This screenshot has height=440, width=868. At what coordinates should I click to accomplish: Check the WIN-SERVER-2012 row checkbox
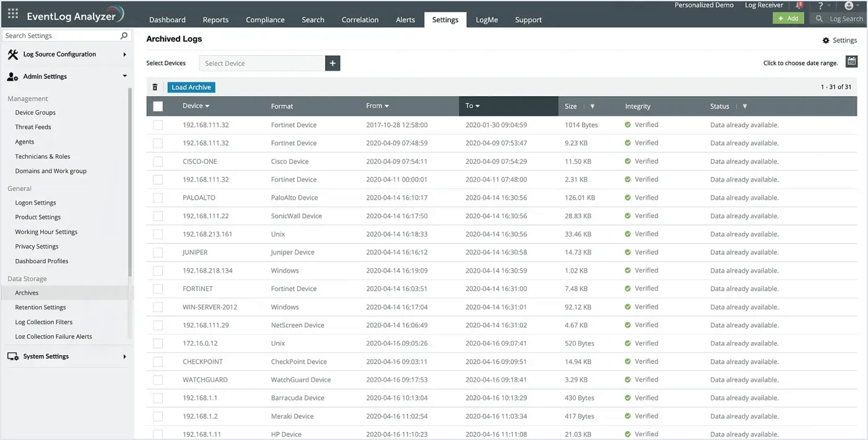pos(158,307)
